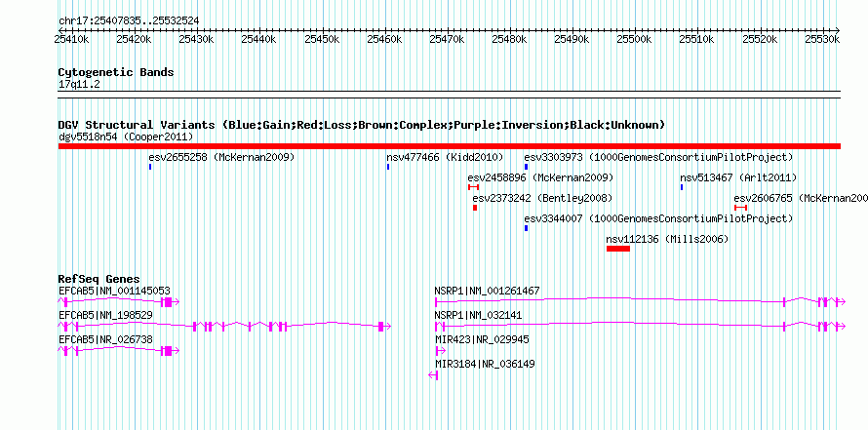Click the red esv2458896 loss glyph

[x=473, y=187]
